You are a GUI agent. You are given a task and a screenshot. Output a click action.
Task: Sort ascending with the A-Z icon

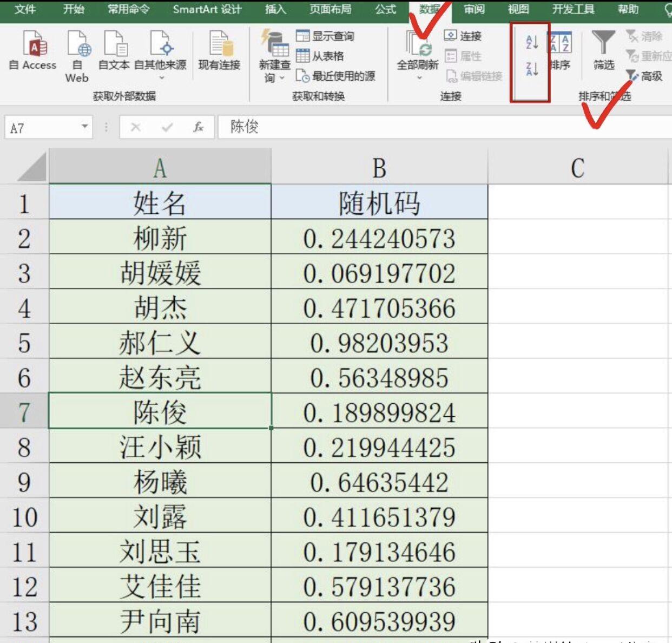tap(531, 42)
